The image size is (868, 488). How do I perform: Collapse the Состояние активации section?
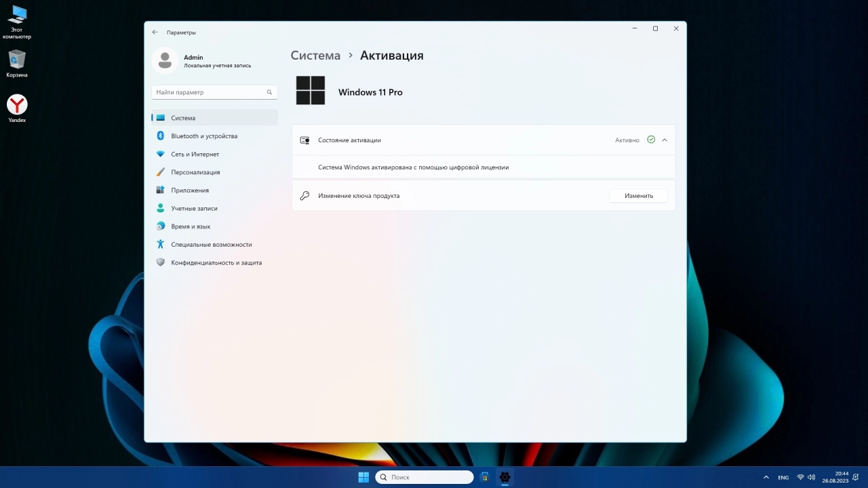click(x=665, y=140)
